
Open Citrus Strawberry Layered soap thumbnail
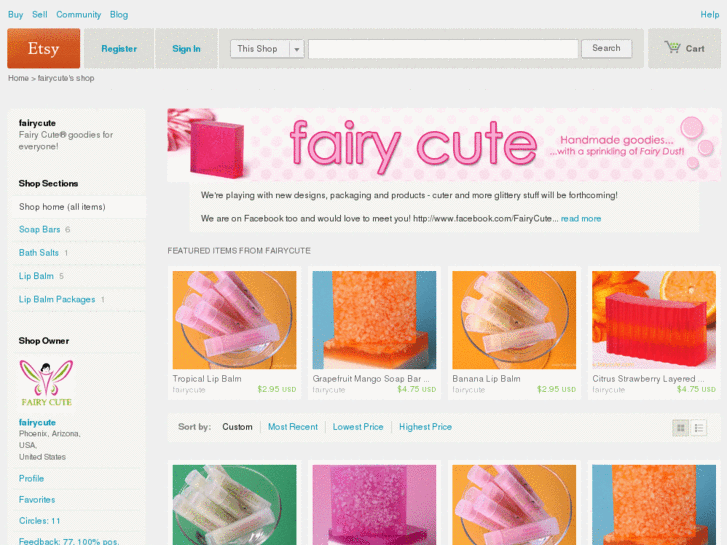(x=654, y=320)
